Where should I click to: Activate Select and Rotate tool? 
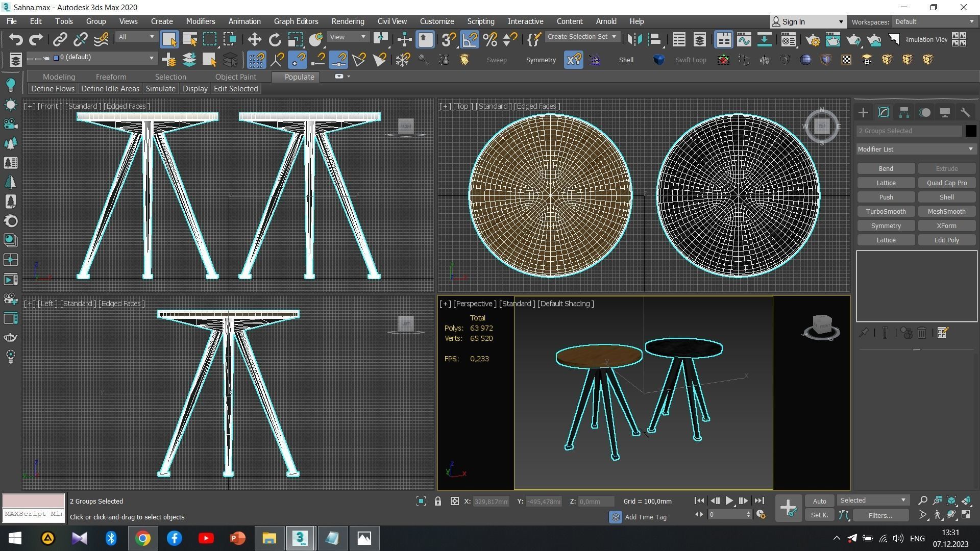point(275,39)
